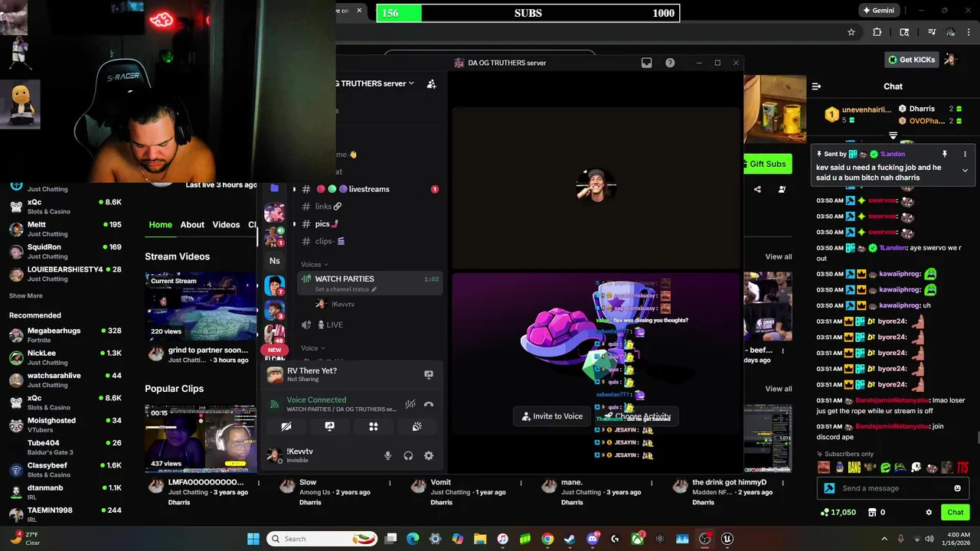Toggle noise suppression icon next to Voice Connected
Image resolution: width=980 pixels, height=551 pixels.
410,404
